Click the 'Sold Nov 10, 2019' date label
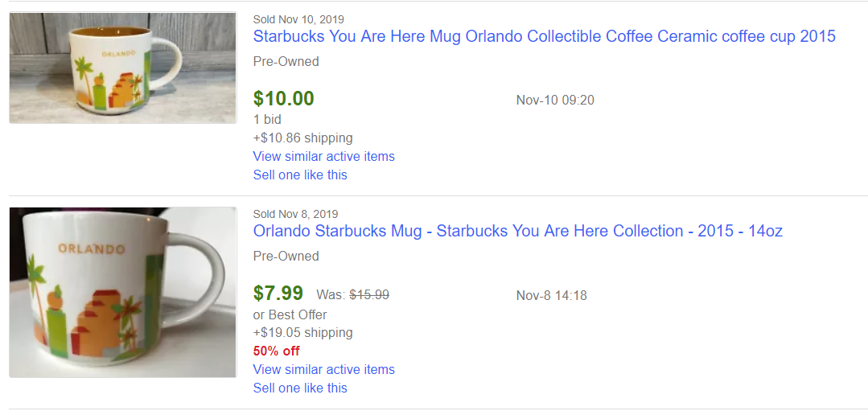This screenshot has width=868, height=415. click(x=298, y=19)
